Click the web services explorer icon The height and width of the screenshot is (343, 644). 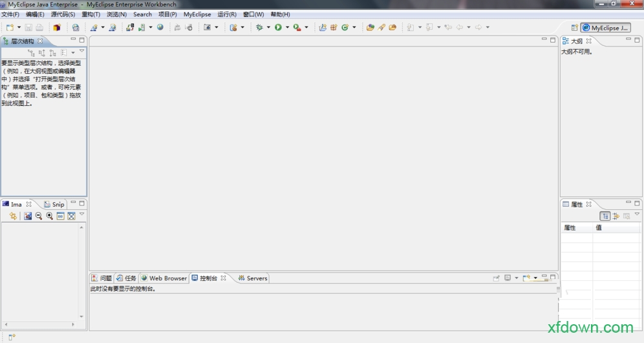(112, 28)
